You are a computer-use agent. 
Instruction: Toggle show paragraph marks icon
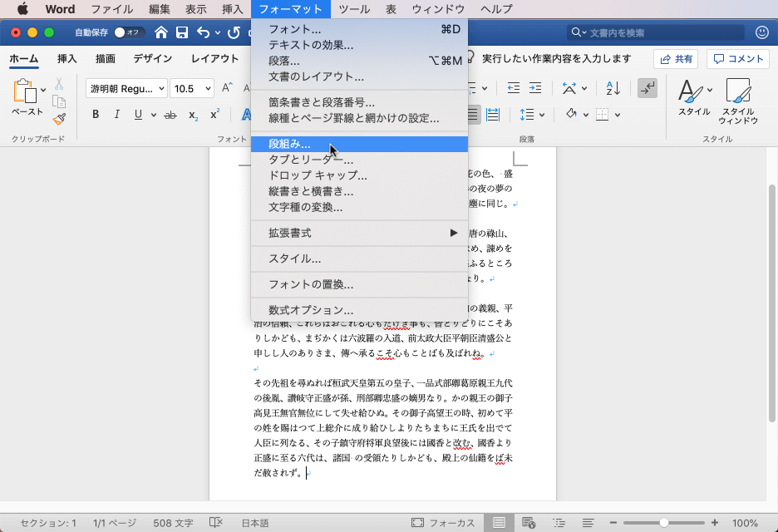pyautogui.click(x=648, y=88)
